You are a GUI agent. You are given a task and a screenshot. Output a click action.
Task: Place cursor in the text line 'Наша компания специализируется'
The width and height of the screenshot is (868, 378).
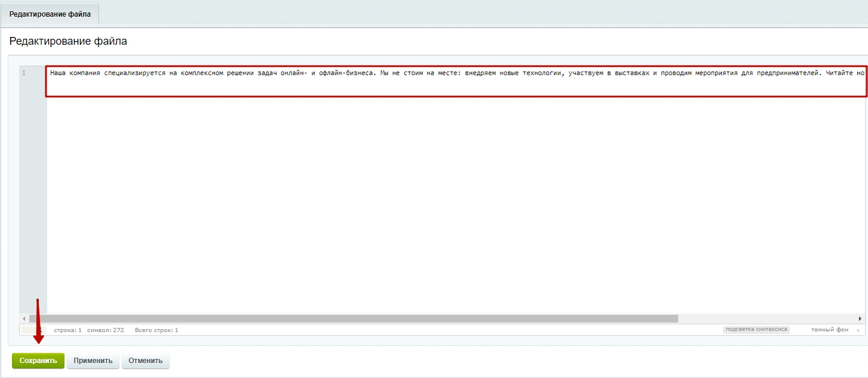click(457, 73)
